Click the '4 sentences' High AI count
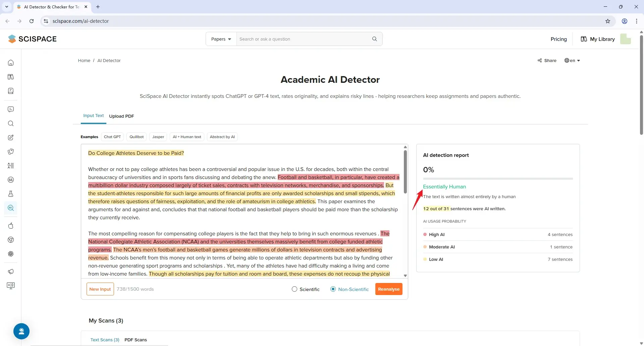The image size is (644, 346). coord(560,234)
